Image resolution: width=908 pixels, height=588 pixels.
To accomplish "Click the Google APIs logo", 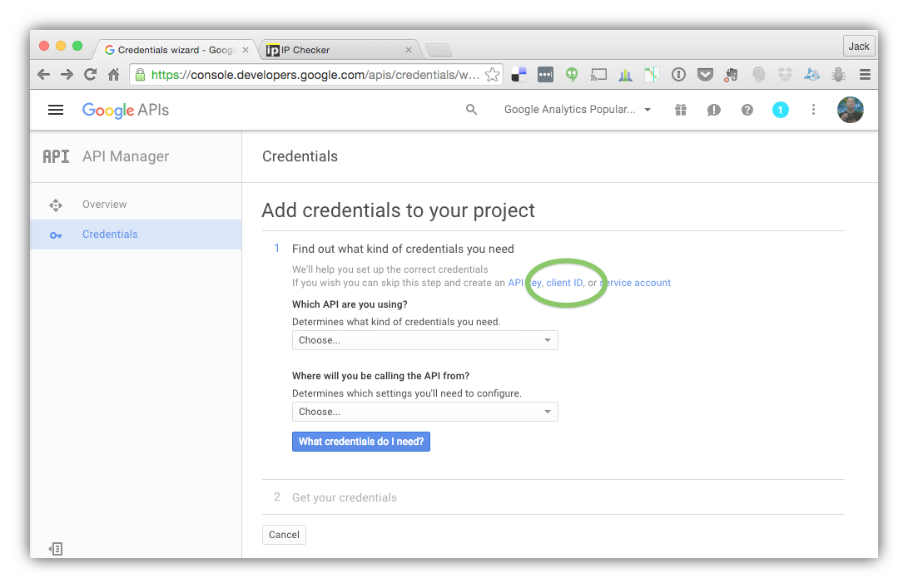I will coord(126,110).
